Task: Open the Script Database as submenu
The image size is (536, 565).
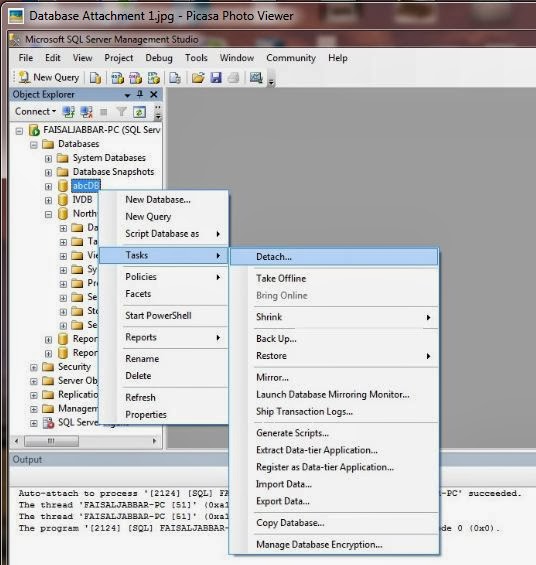Action: click(x=164, y=233)
